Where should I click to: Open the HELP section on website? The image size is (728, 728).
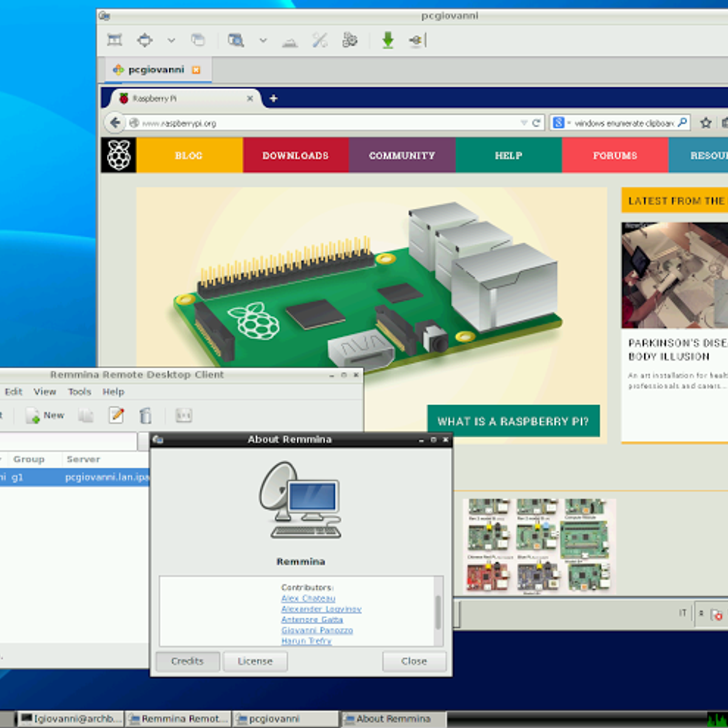[509, 155]
